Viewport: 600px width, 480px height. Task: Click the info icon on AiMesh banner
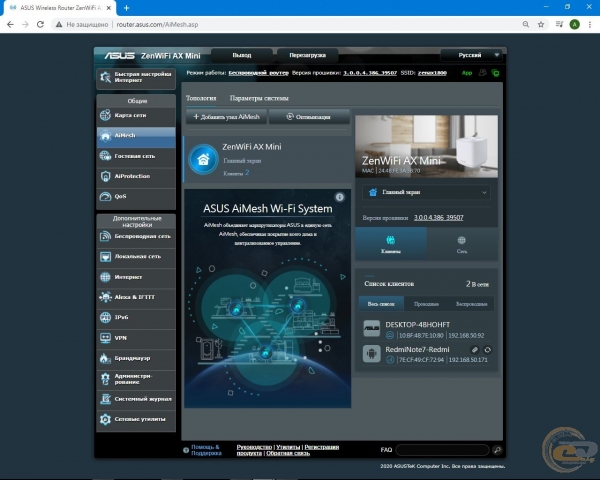[x=339, y=197]
